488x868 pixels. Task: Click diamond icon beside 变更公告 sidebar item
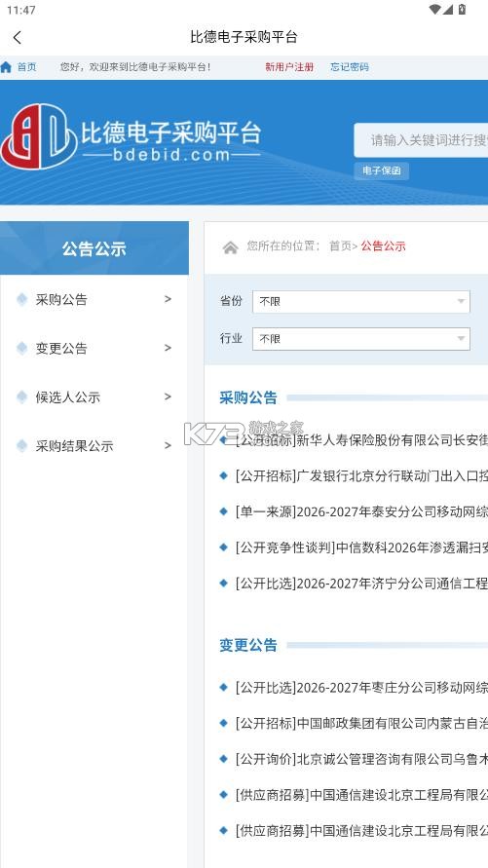pyautogui.click(x=22, y=348)
